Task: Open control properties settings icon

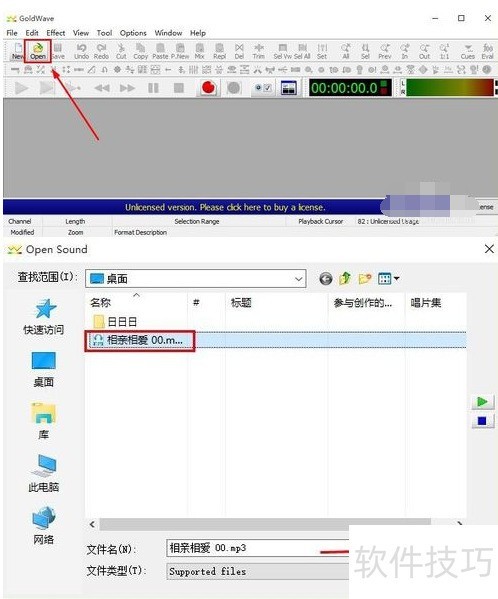Action: pyautogui.click(x=263, y=88)
